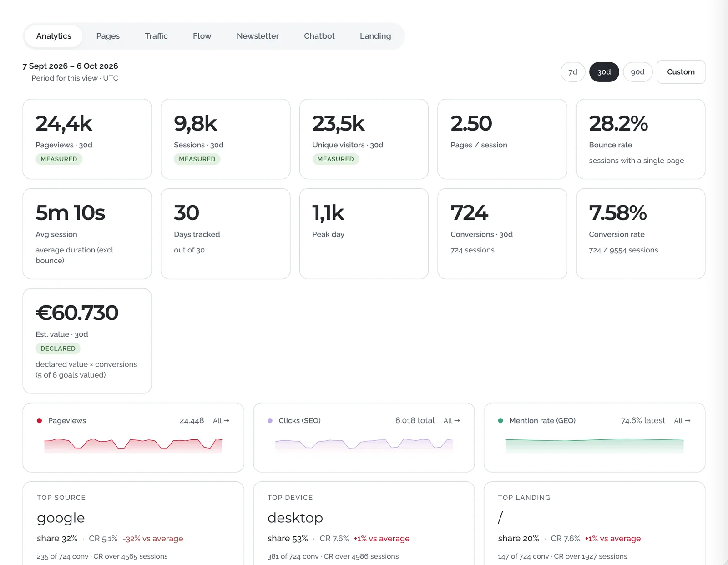Click the desktop top device name
The image size is (728, 565).
coord(295,518)
